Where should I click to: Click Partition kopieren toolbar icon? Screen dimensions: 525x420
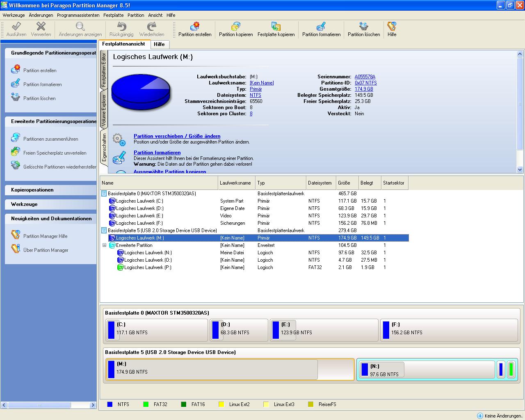(236, 27)
